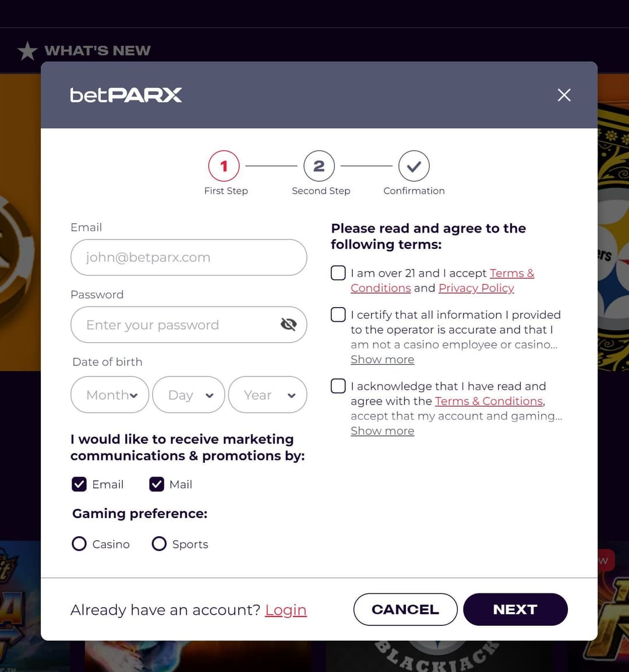
Task: Click the Confirmation checkmark circle
Action: (414, 166)
